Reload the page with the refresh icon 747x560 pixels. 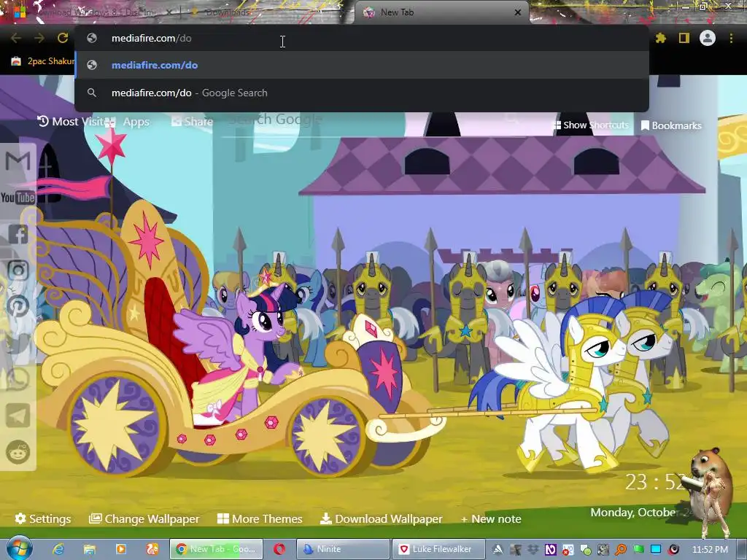pyautogui.click(x=63, y=38)
